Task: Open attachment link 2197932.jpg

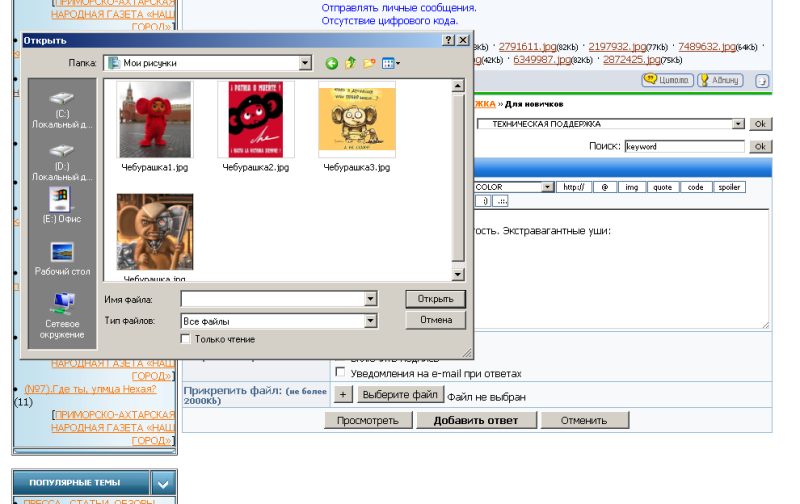Action: pyautogui.click(x=617, y=46)
